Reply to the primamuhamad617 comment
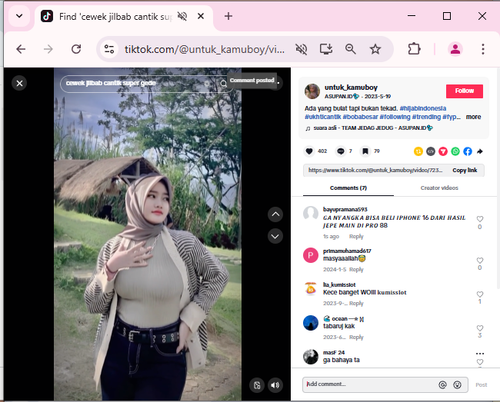Viewport: 500px width, 402px height. pos(356,269)
